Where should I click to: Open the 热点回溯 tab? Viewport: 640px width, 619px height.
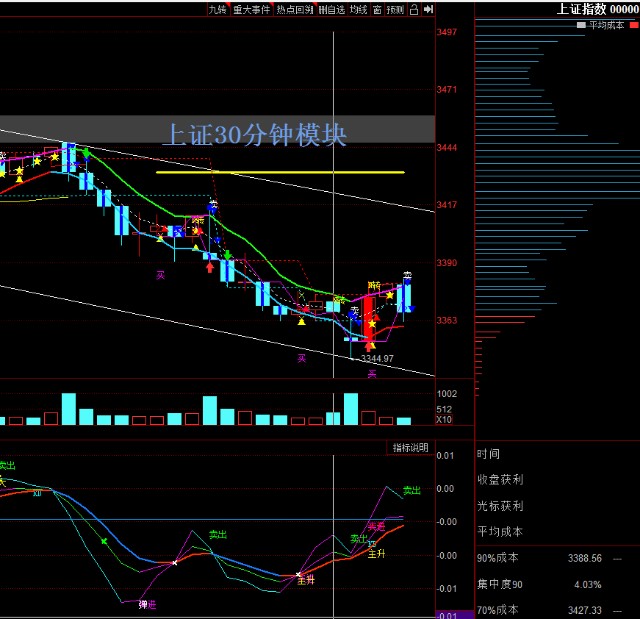pos(294,9)
